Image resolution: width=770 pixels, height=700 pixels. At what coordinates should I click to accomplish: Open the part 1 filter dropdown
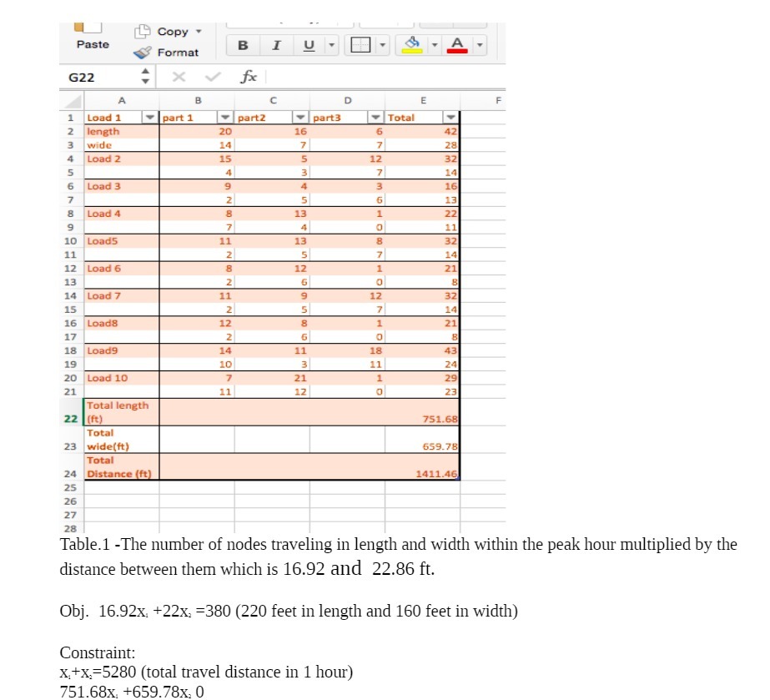click(x=224, y=118)
